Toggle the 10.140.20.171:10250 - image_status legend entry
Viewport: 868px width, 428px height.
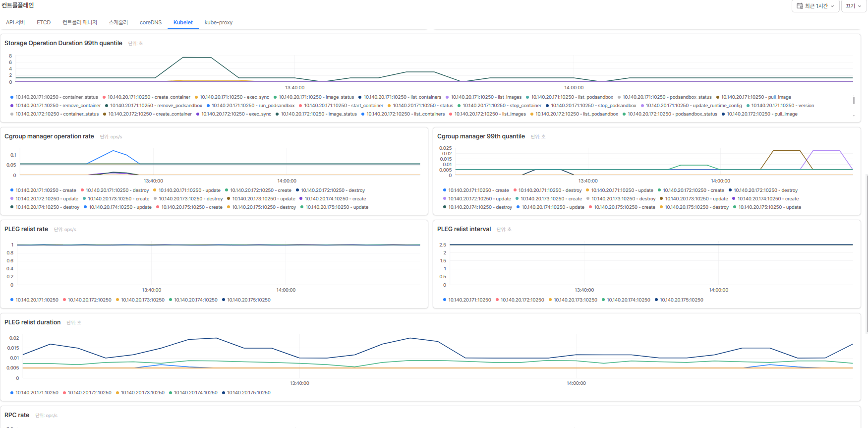[314, 97]
